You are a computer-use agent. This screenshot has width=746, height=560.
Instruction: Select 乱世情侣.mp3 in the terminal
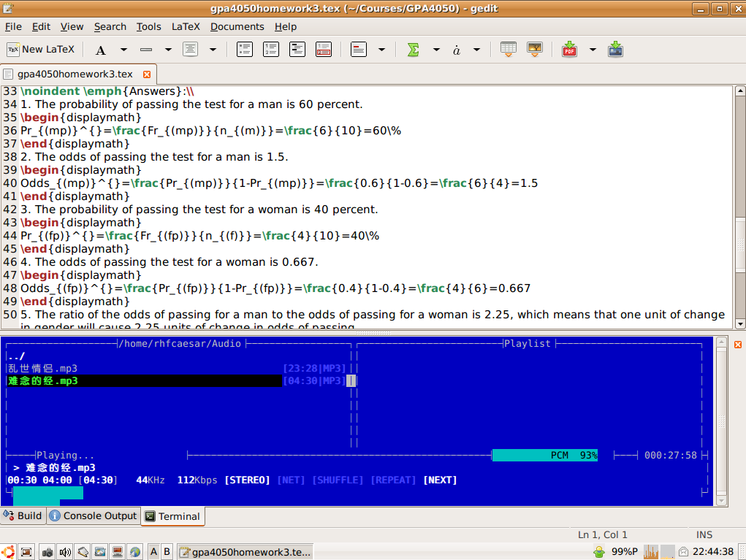click(x=176, y=369)
